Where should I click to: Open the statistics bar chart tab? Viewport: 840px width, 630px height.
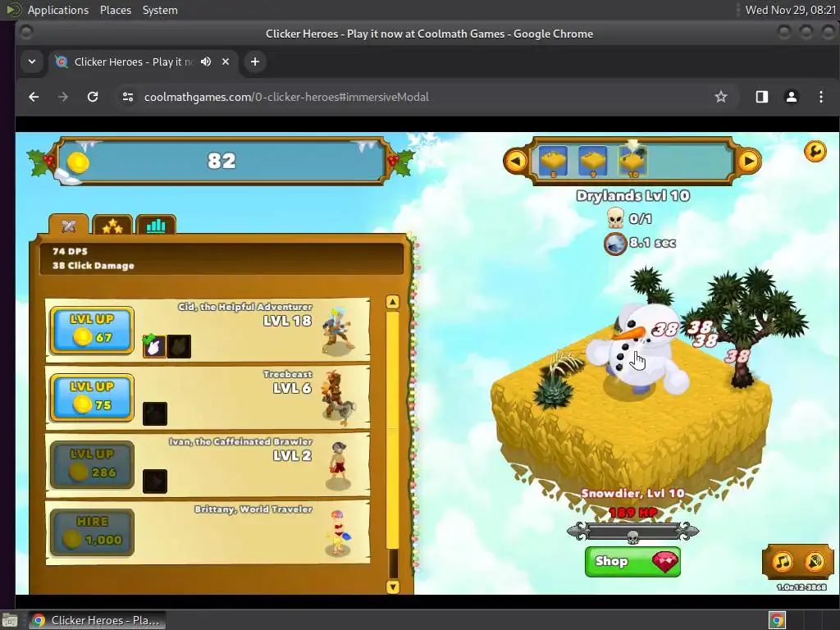click(x=156, y=226)
